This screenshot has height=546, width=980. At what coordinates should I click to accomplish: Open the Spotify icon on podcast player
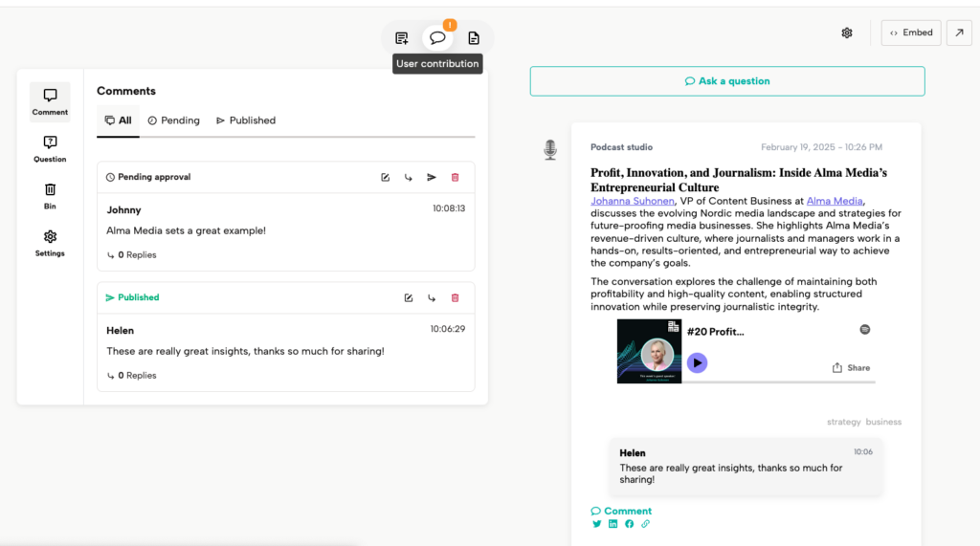(x=865, y=329)
